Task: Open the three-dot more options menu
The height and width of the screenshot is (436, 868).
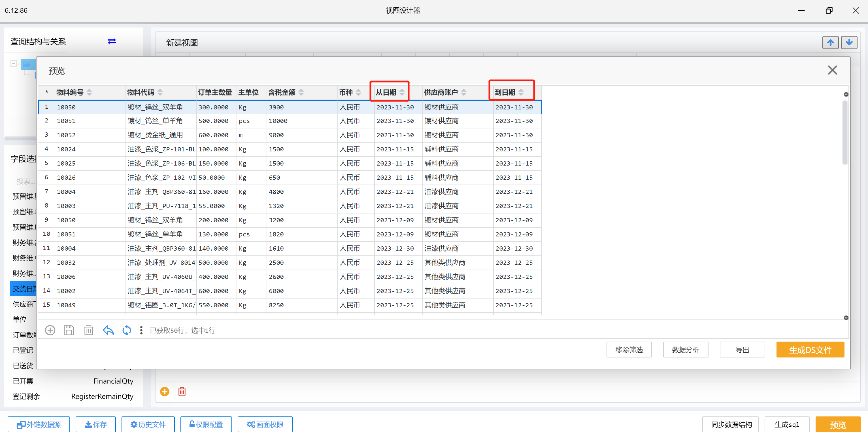Action: tap(141, 330)
